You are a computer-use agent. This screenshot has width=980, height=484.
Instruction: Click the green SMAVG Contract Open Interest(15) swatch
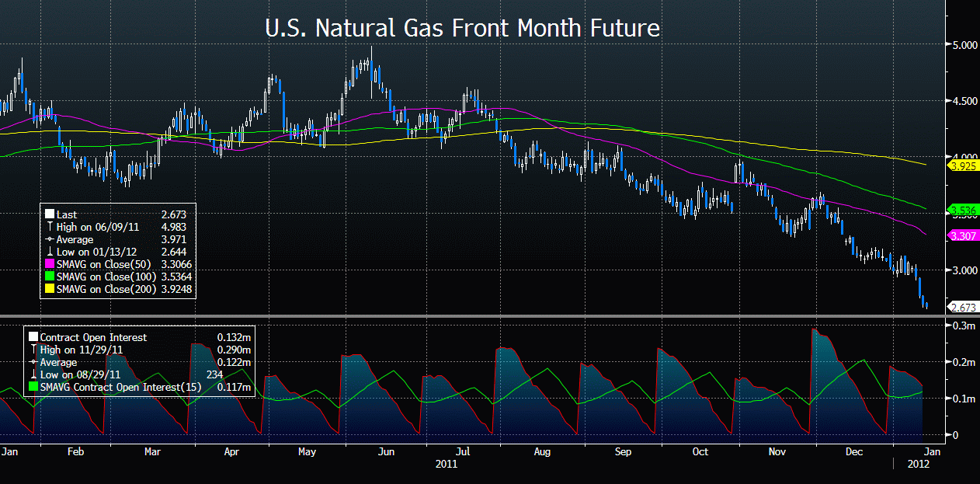[33, 387]
